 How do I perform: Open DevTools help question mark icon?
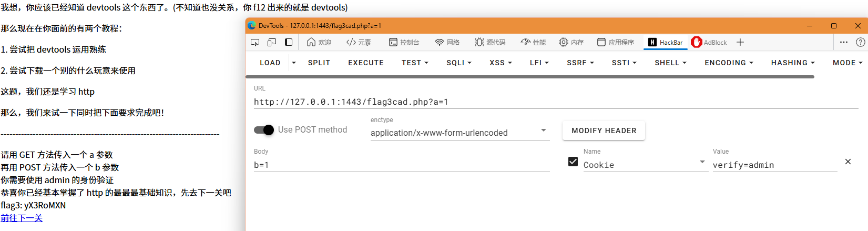(x=860, y=42)
